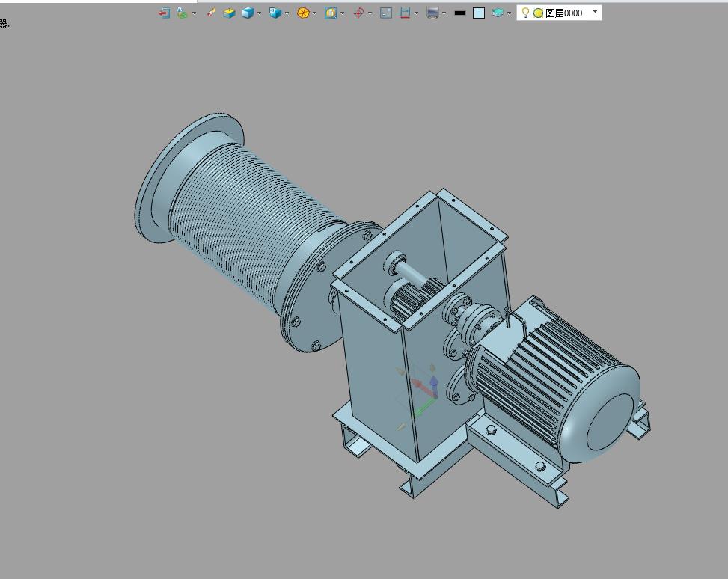
Task: Click the monitor display settings icon
Action: coord(432,13)
